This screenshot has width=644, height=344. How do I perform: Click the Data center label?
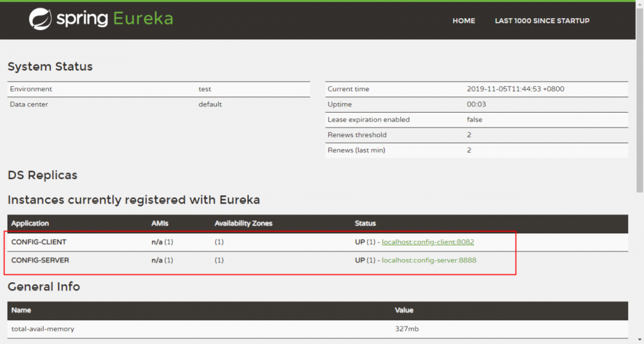[x=29, y=104]
